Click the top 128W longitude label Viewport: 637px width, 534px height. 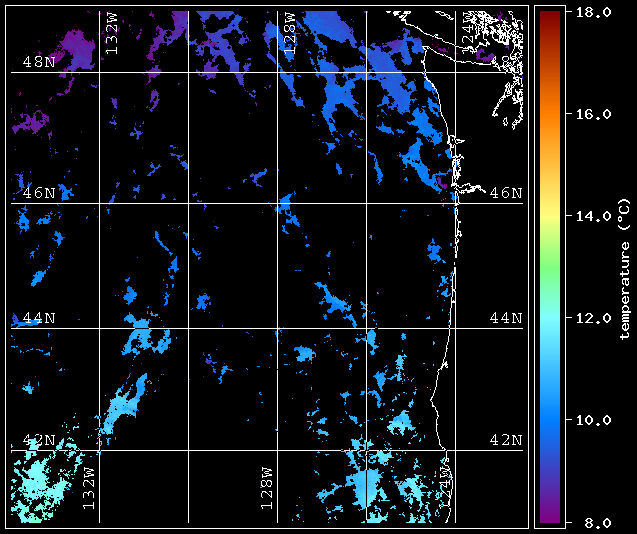[289, 33]
